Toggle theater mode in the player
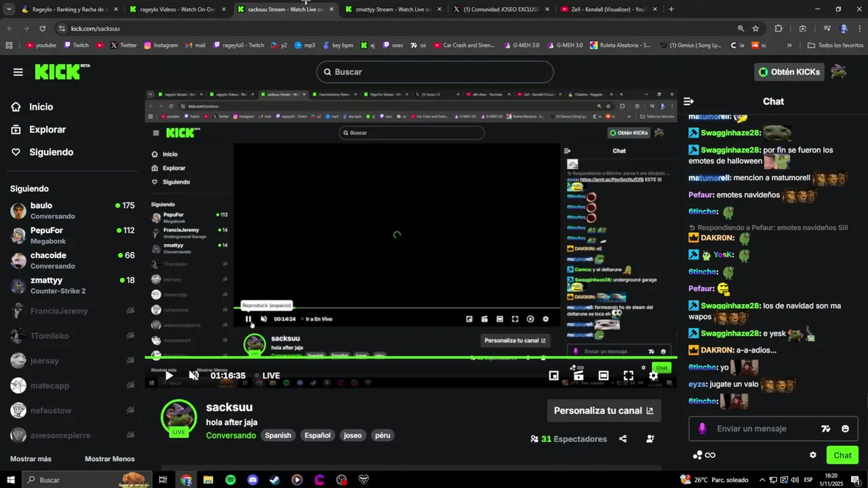Screen dimensions: 868x488 pyautogui.click(x=604, y=375)
